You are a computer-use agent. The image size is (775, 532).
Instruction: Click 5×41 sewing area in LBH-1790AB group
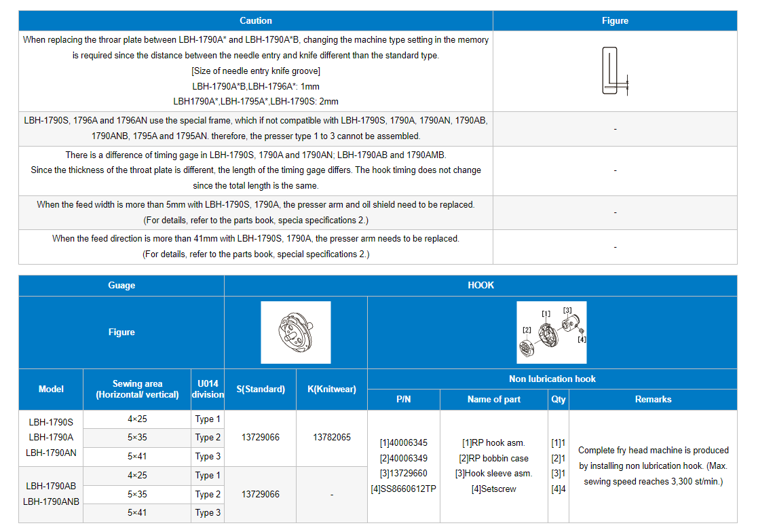click(x=137, y=513)
